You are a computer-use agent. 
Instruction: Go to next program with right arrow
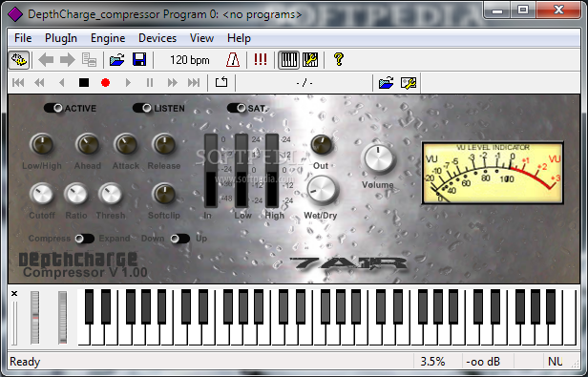68,59
